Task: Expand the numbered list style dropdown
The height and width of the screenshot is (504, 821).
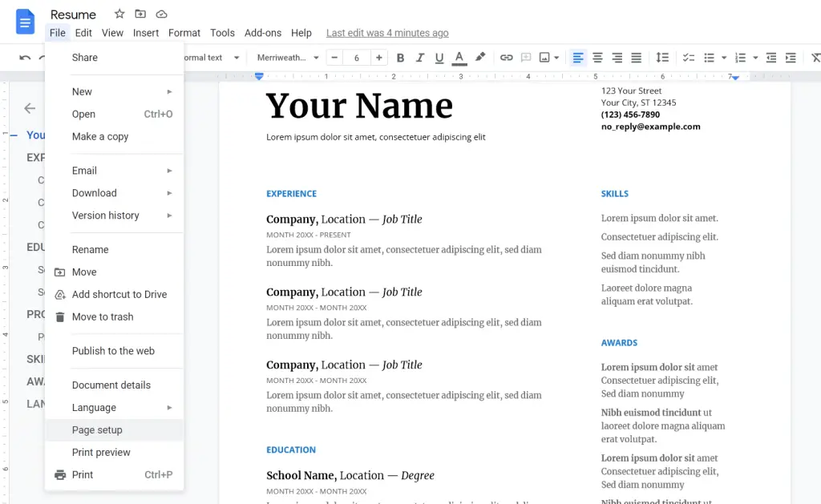Action: [x=755, y=58]
